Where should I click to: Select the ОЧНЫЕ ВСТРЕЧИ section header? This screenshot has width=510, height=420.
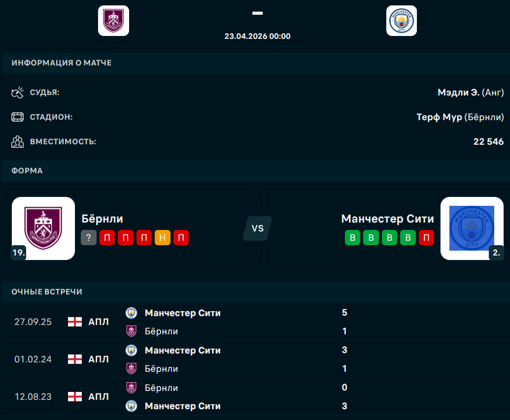click(47, 291)
